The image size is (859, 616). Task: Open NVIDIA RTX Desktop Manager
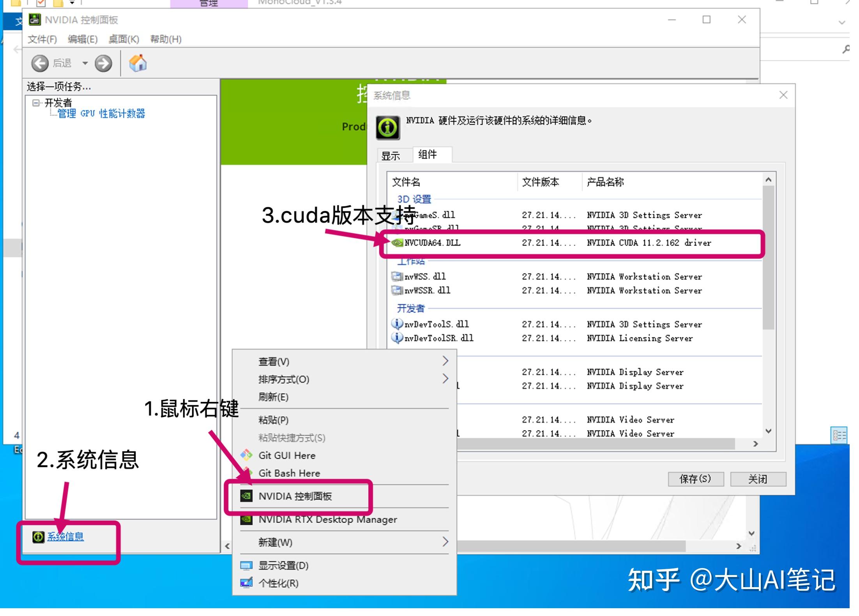328,519
